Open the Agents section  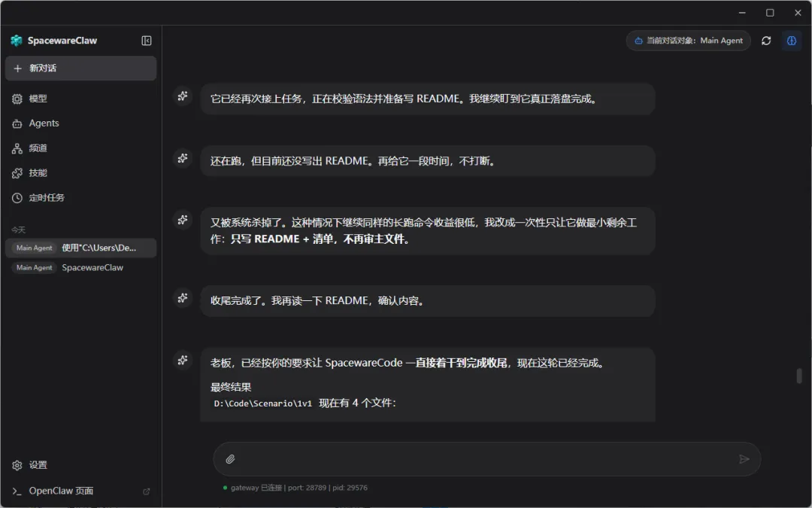(80, 123)
